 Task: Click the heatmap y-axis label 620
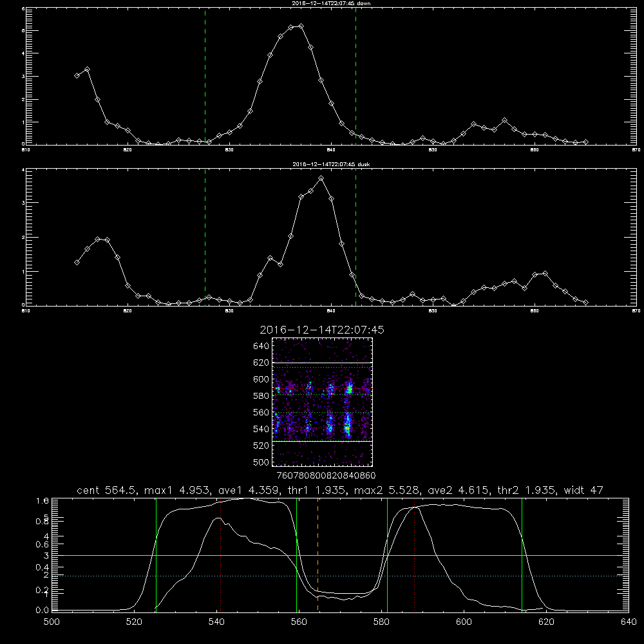[x=261, y=363]
